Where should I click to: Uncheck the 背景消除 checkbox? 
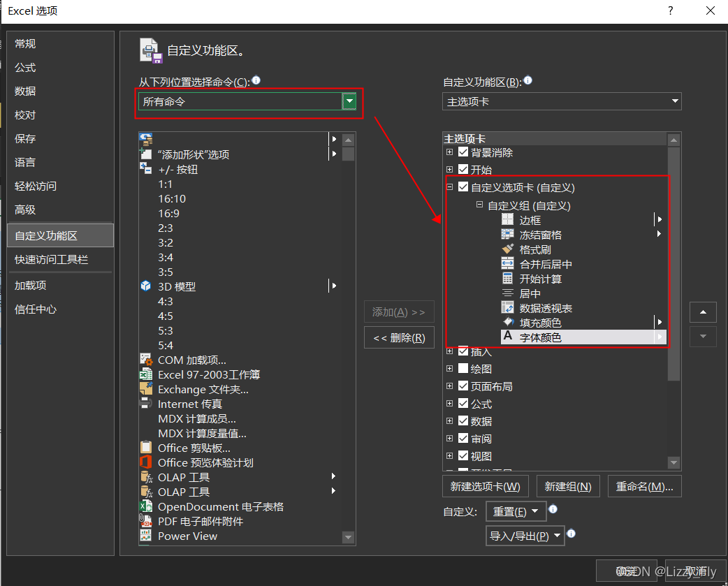(x=464, y=152)
